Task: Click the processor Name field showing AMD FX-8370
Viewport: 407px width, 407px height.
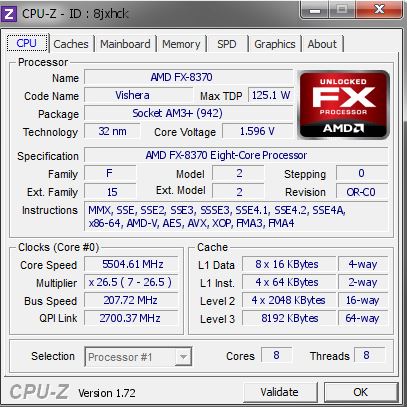Action: click(x=188, y=77)
